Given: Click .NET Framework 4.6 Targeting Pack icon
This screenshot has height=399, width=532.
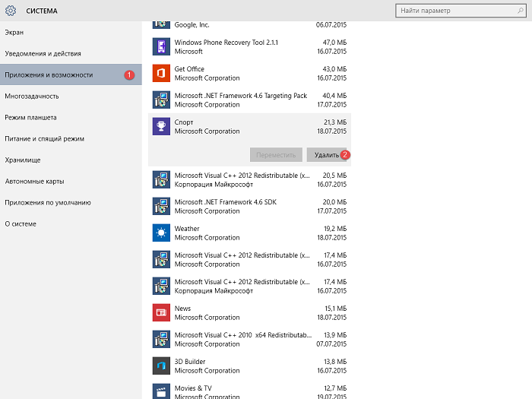Looking at the screenshot, I should coord(161,100).
